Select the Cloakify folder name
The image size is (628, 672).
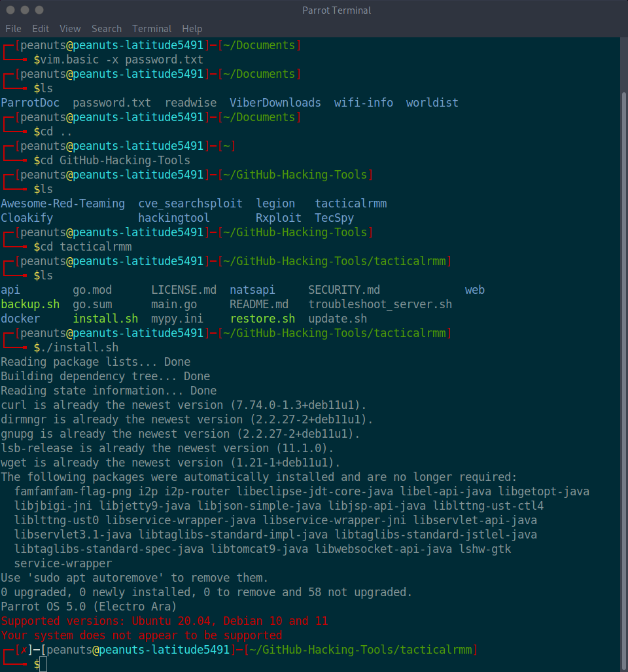27,217
